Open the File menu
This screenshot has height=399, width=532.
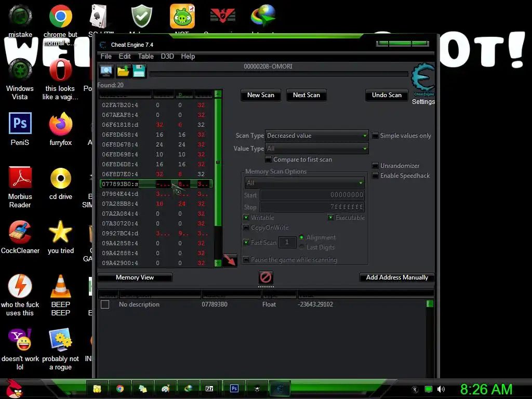(x=106, y=56)
